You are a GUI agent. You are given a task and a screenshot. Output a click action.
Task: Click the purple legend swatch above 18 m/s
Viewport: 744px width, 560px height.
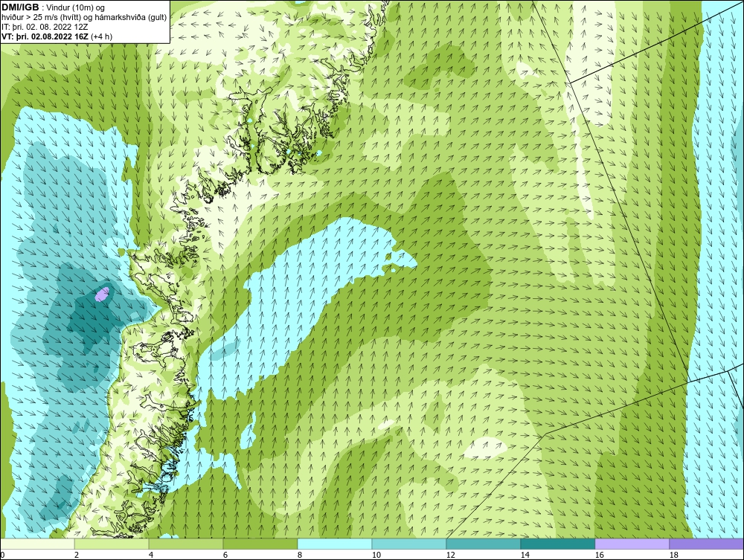(x=707, y=544)
